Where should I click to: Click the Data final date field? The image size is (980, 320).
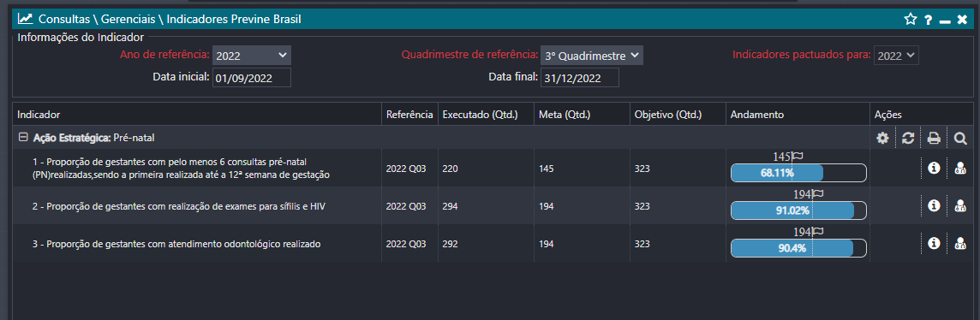tap(580, 78)
